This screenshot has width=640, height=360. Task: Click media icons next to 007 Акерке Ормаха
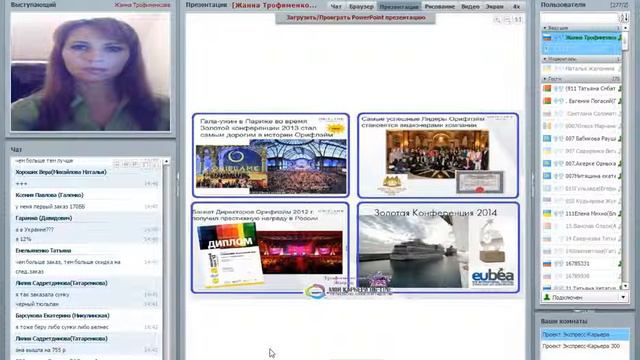pyautogui.click(x=558, y=164)
